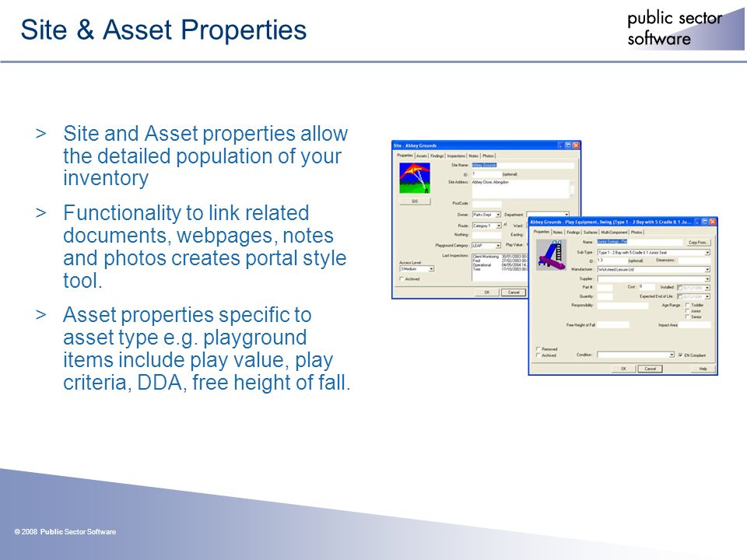Open the Findings tab in the Site window

click(437, 156)
